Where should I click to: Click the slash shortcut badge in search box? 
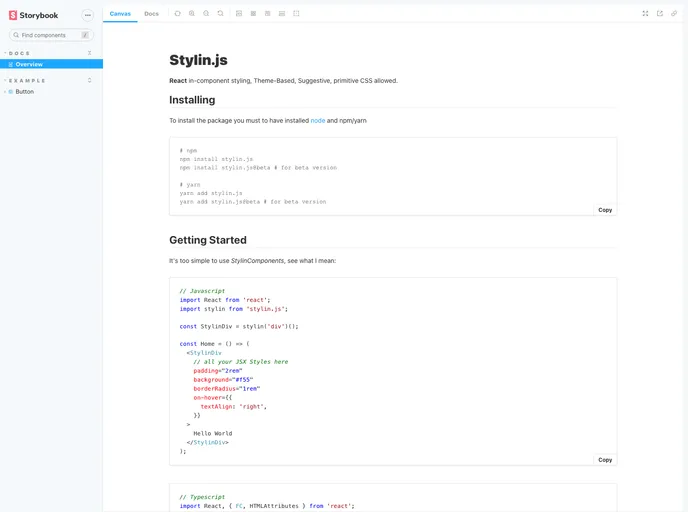[x=85, y=35]
